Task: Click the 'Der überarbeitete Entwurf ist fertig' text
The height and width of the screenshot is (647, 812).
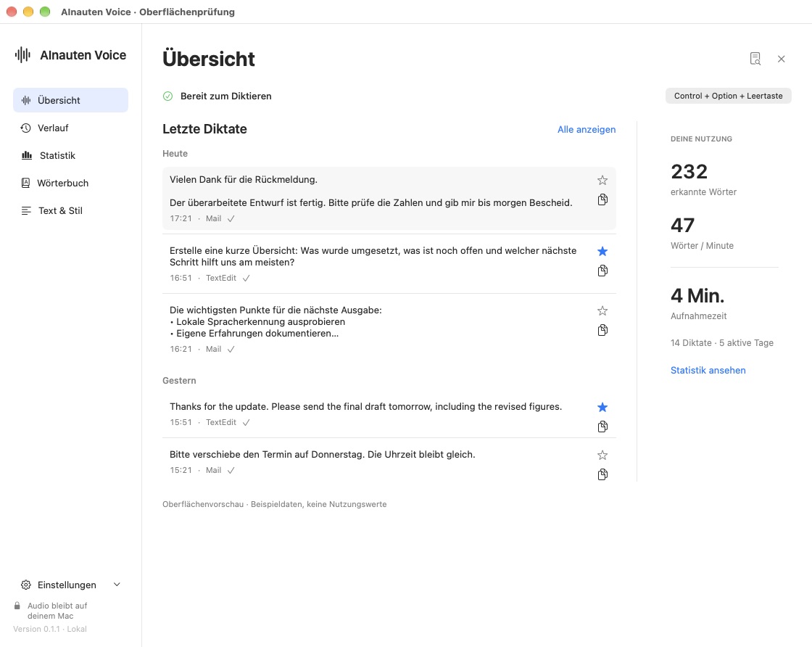Action: point(370,202)
